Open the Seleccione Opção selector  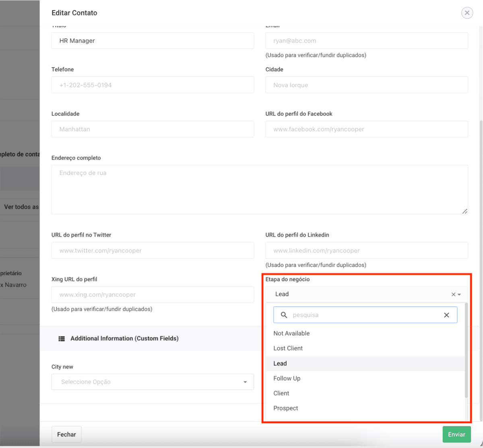click(153, 382)
